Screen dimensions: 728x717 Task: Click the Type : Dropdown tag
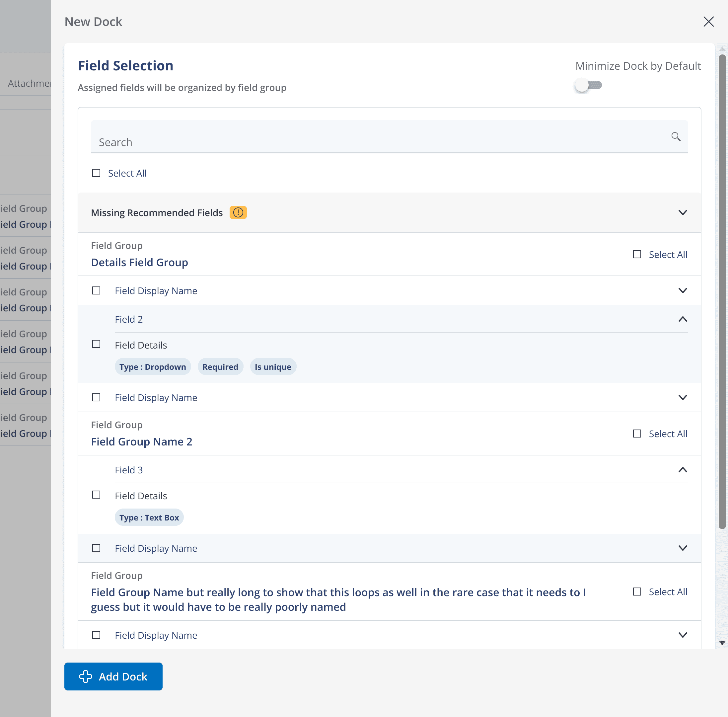click(x=152, y=367)
